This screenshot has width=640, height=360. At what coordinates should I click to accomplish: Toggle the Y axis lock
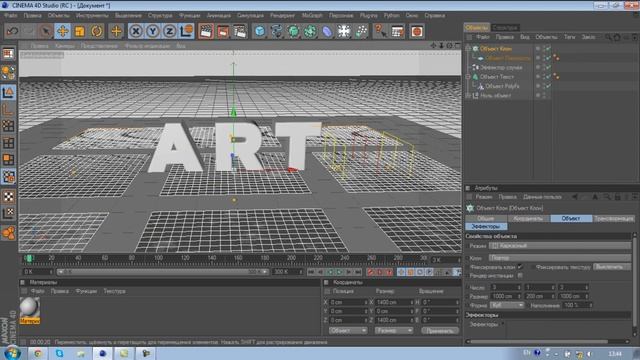[153, 31]
